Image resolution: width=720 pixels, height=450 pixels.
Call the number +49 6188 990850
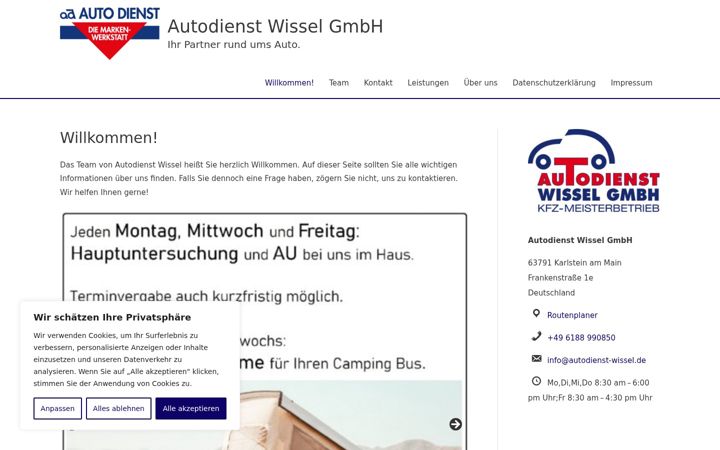[581, 338]
